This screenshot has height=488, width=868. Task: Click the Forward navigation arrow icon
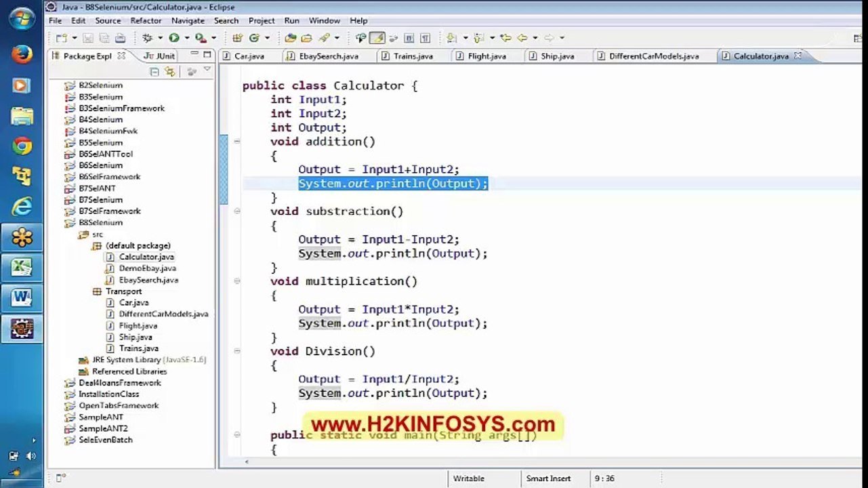[x=549, y=38]
